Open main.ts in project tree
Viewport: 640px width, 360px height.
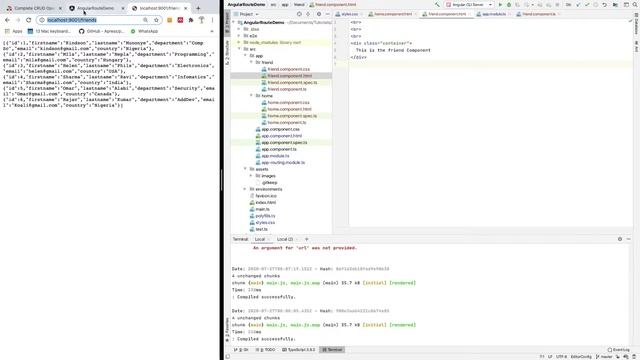[x=260, y=209]
